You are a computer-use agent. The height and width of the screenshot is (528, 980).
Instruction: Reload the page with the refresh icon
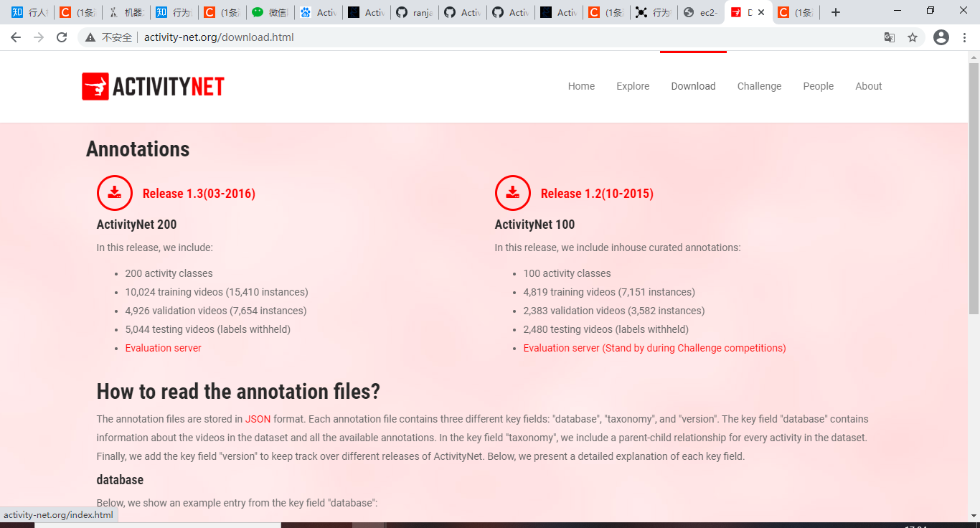coord(61,37)
